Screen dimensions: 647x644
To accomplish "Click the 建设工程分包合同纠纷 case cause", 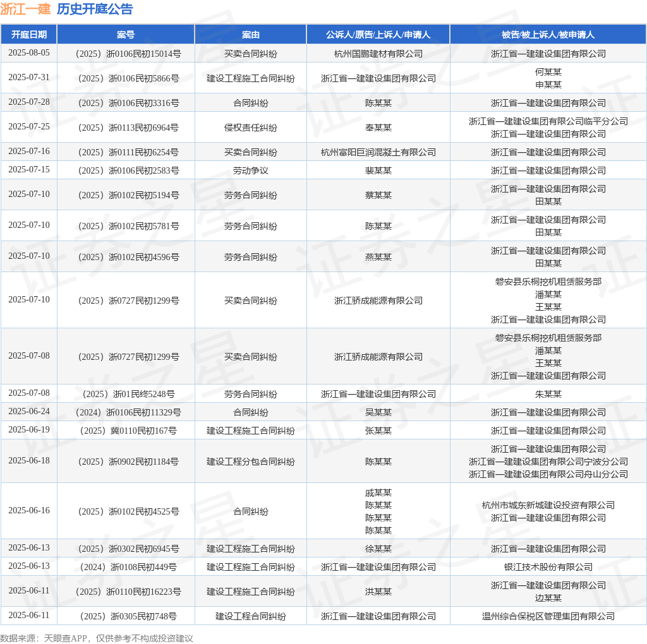I will pos(250,462).
